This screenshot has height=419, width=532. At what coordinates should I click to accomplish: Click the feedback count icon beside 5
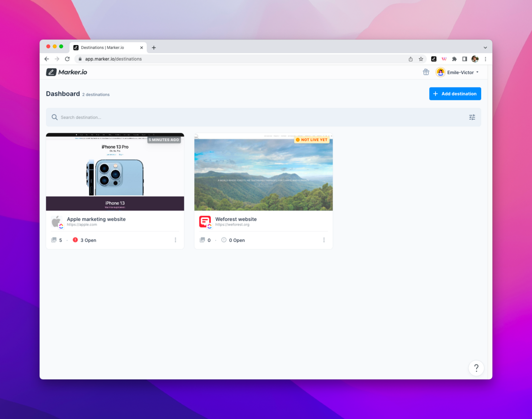click(54, 240)
